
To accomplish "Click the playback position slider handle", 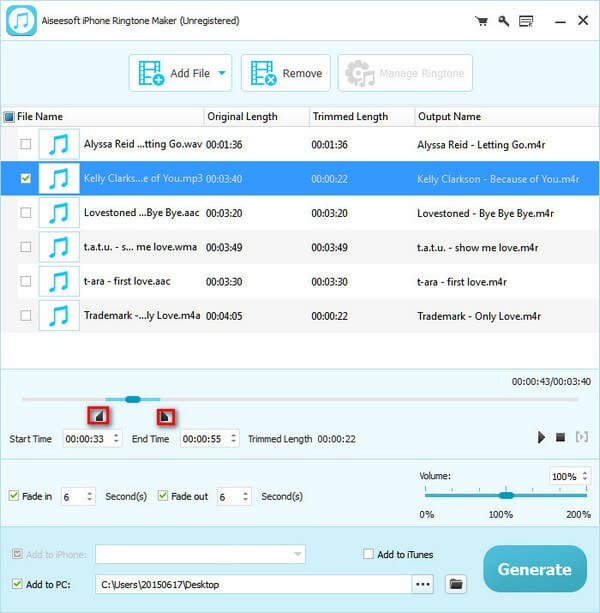I will (133, 399).
